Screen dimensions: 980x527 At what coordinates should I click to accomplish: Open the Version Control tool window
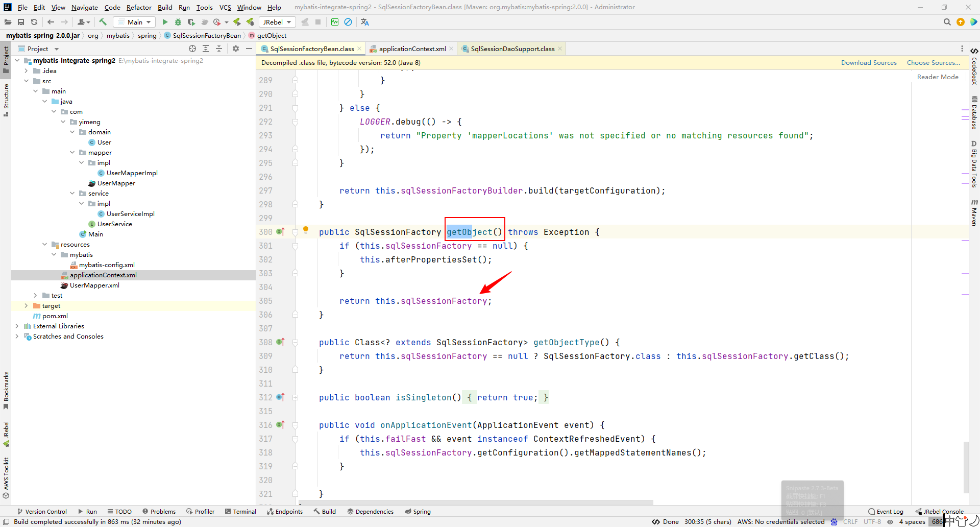click(x=42, y=511)
